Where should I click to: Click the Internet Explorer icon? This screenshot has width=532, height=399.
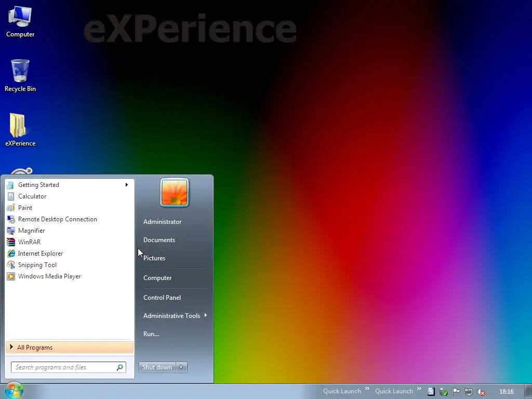click(x=10, y=254)
